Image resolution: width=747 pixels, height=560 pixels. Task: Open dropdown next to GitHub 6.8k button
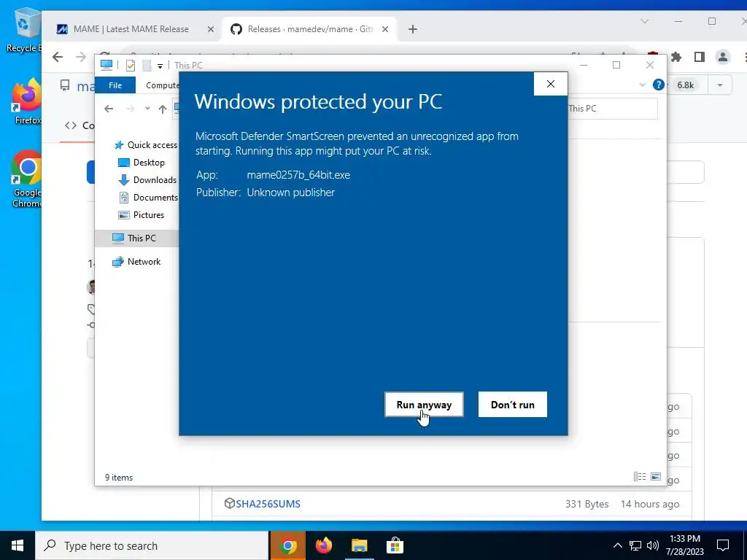(720, 85)
